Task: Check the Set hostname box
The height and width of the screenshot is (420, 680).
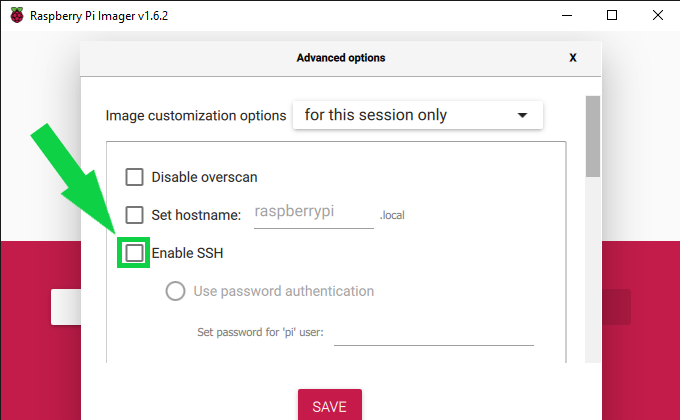Action: (134, 214)
